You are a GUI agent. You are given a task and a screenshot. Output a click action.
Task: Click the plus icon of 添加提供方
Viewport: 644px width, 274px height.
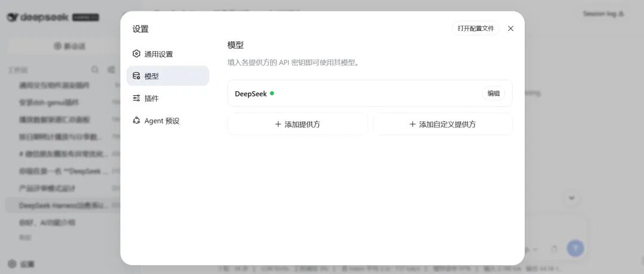(278, 124)
